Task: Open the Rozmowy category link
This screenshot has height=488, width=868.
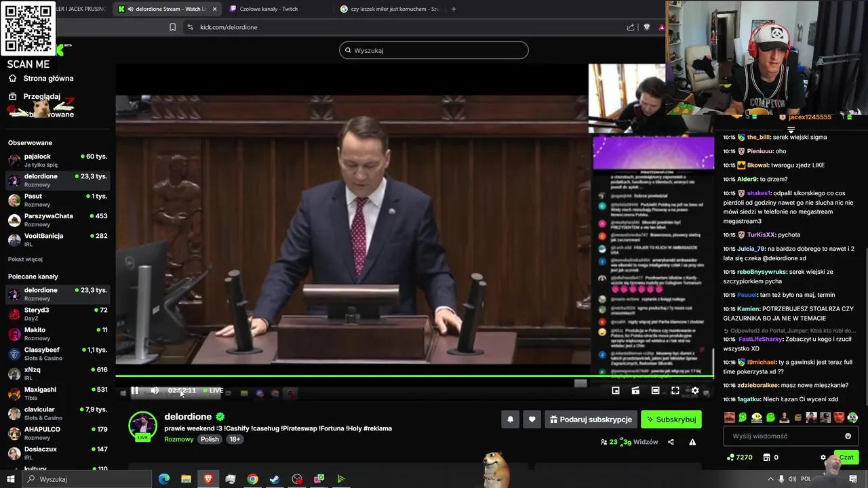Action: coord(178,439)
